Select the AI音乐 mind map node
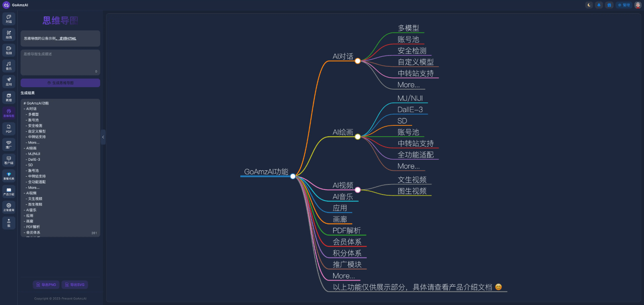This screenshot has height=305, width=644. [343, 197]
